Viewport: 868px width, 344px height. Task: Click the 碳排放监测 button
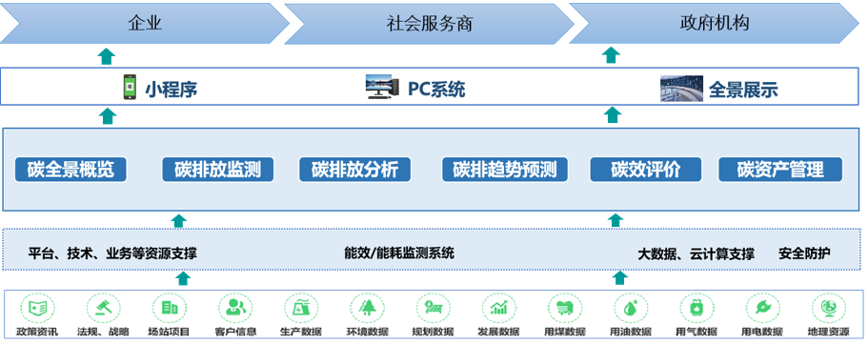(x=218, y=170)
